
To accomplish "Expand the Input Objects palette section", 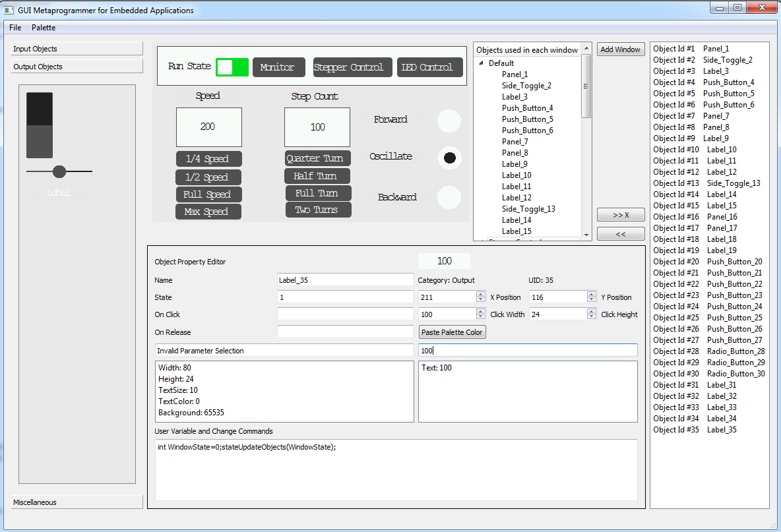I will pos(77,49).
